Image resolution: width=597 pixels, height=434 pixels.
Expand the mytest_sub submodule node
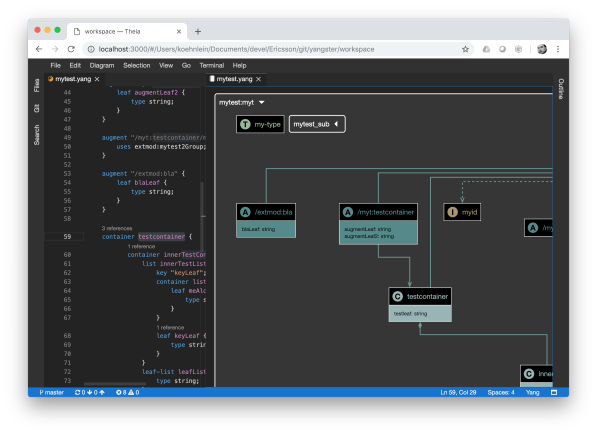(317, 124)
